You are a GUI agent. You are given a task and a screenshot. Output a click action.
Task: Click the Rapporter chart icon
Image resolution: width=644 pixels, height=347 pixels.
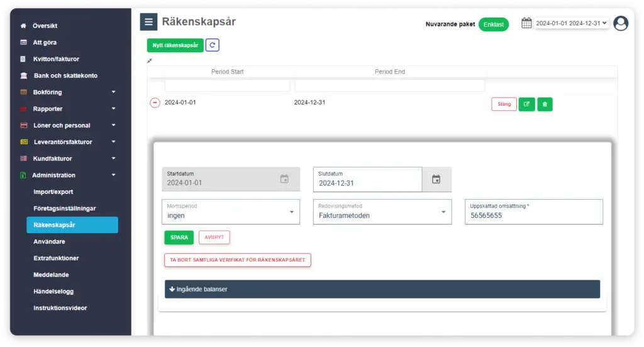(23, 109)
